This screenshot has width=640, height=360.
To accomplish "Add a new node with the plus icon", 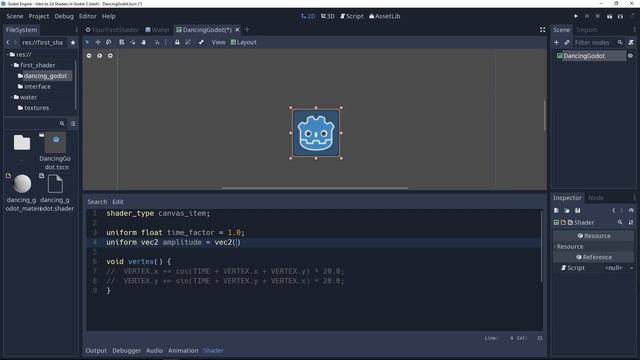I will pos(556,42).
